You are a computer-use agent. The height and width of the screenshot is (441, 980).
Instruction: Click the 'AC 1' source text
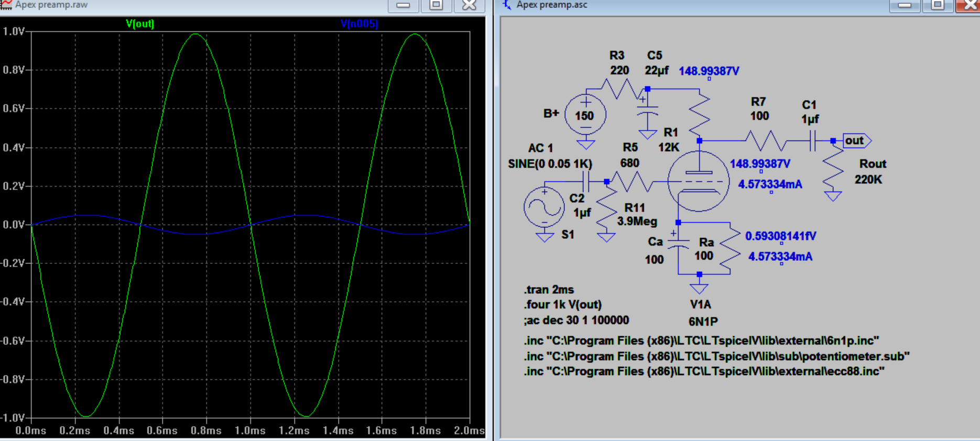tap(540, 148)
